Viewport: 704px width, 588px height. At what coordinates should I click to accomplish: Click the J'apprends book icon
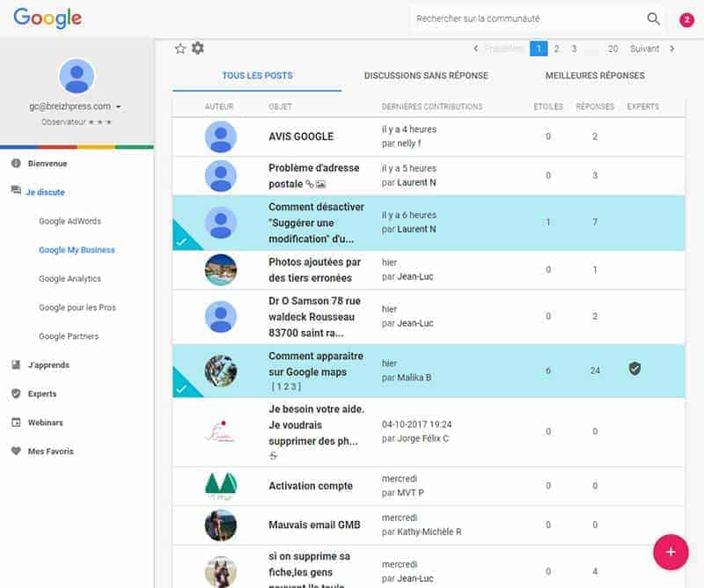click(x=16, y=364)
